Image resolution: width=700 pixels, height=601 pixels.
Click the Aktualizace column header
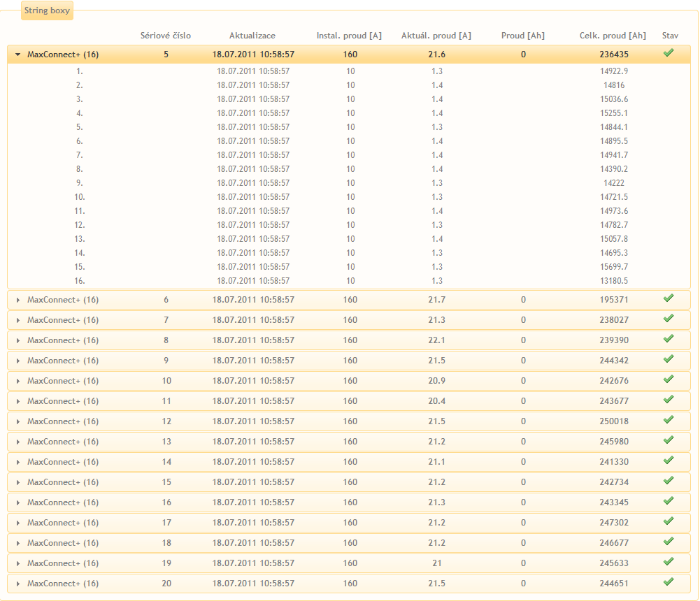252,36
